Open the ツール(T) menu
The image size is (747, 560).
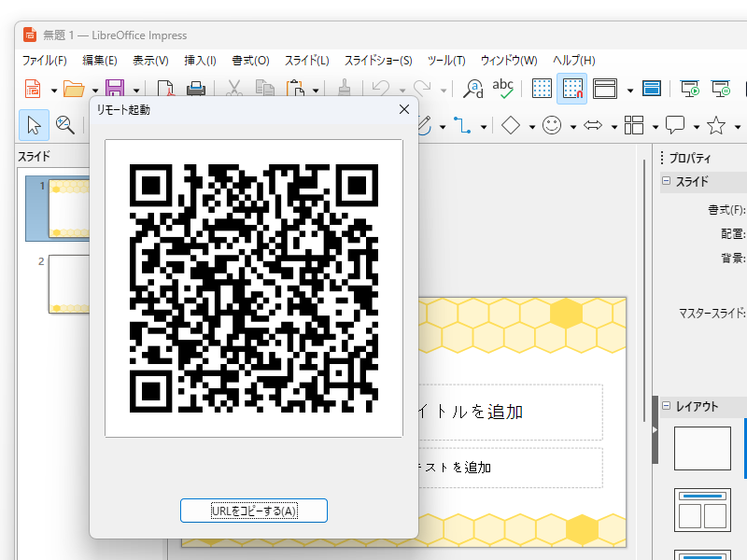coord(446,61)
